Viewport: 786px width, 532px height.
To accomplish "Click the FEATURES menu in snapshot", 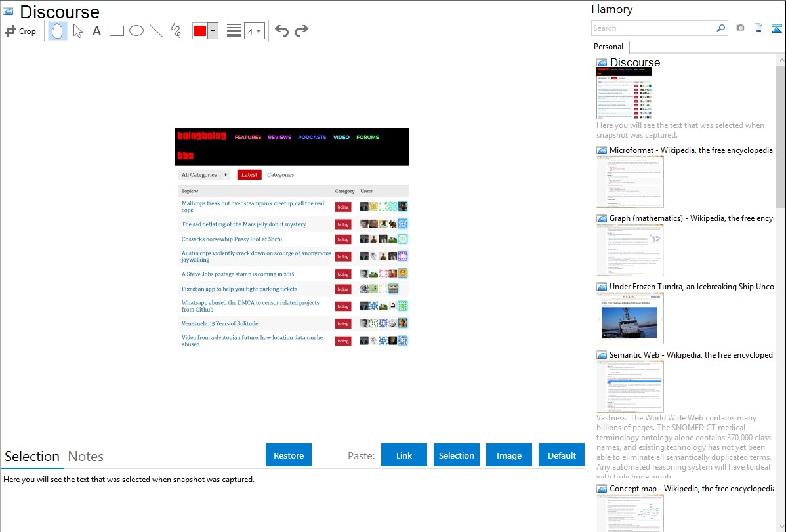I will coord(247,137).
